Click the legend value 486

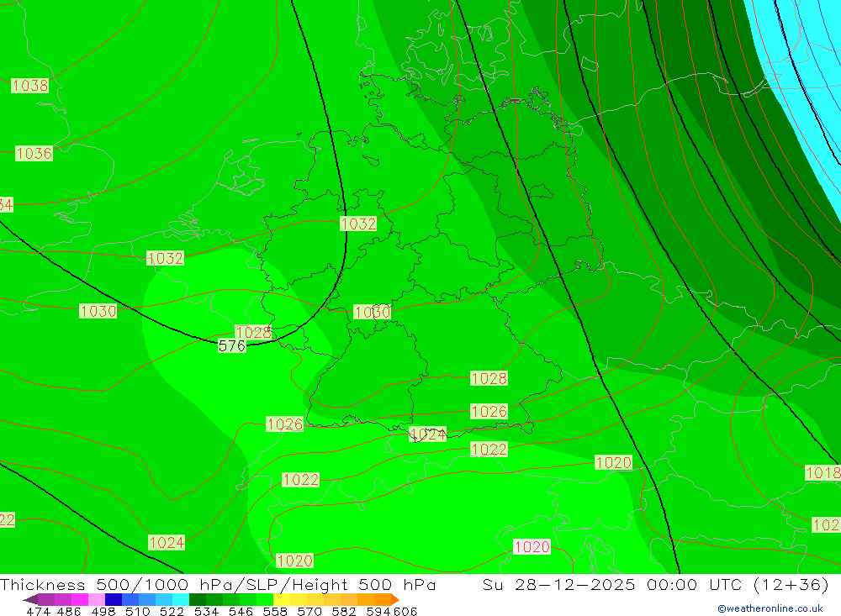click(x=68, y=611)
